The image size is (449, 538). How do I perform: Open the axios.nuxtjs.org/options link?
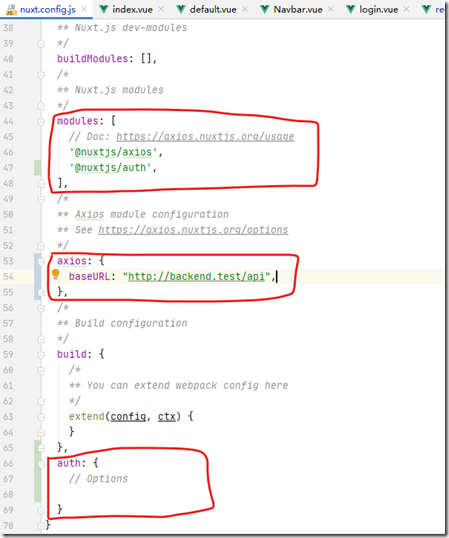coord(193,230)
